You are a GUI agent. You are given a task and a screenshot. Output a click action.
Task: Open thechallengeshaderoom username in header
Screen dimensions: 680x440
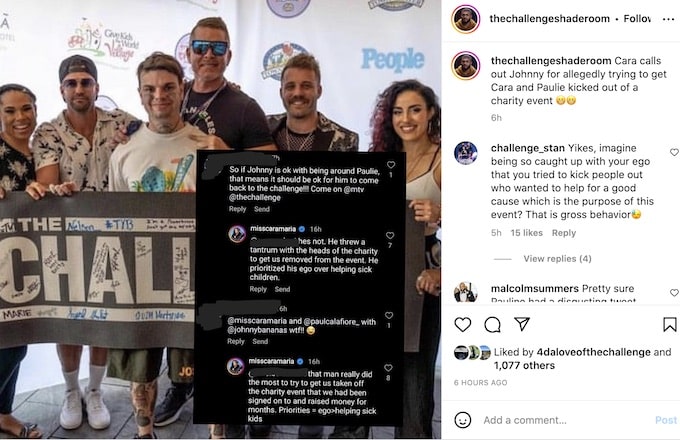(549, 19)
